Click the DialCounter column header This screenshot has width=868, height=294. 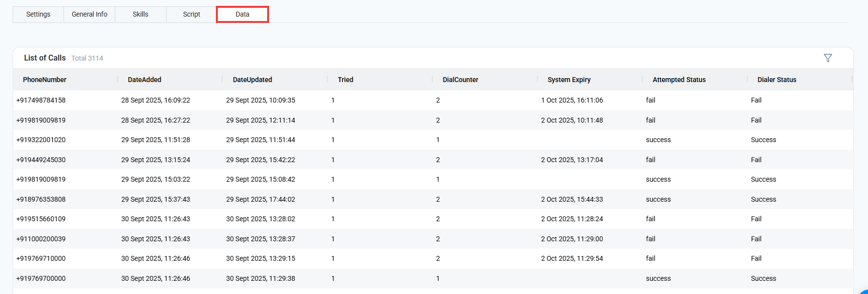pyautogui.click(x=460, y=80)
